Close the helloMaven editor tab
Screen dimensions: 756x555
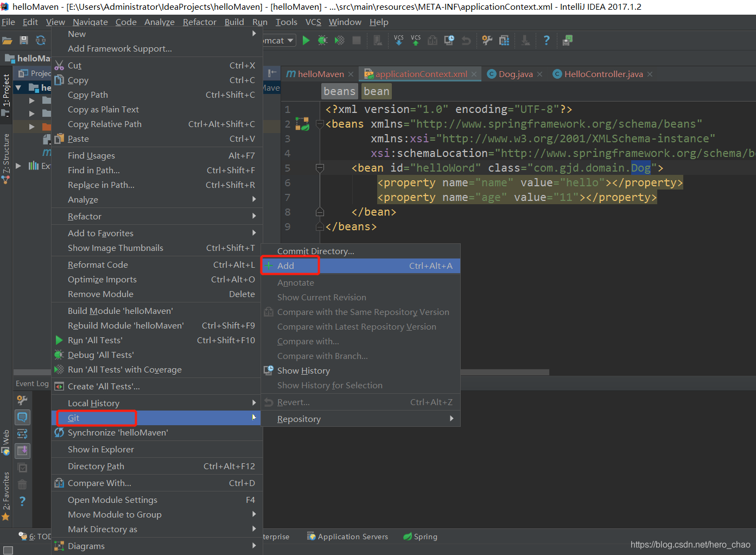point(351,74)
